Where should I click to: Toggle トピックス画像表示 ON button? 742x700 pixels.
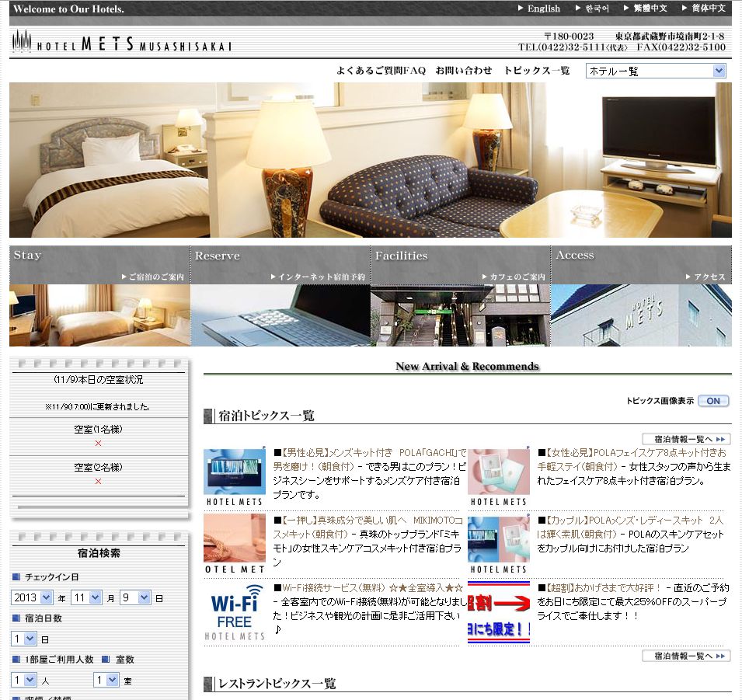point(713,401)
